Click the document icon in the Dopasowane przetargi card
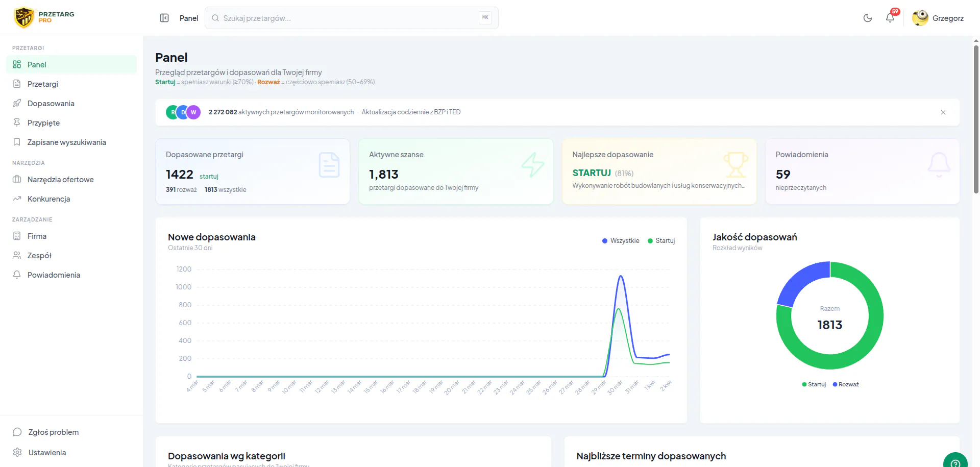980x467 pixels. tap(329, 165)
